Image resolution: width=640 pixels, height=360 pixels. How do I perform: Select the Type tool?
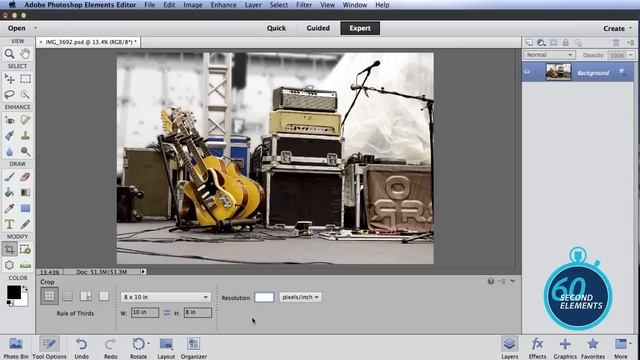click(x=9, y=224)
